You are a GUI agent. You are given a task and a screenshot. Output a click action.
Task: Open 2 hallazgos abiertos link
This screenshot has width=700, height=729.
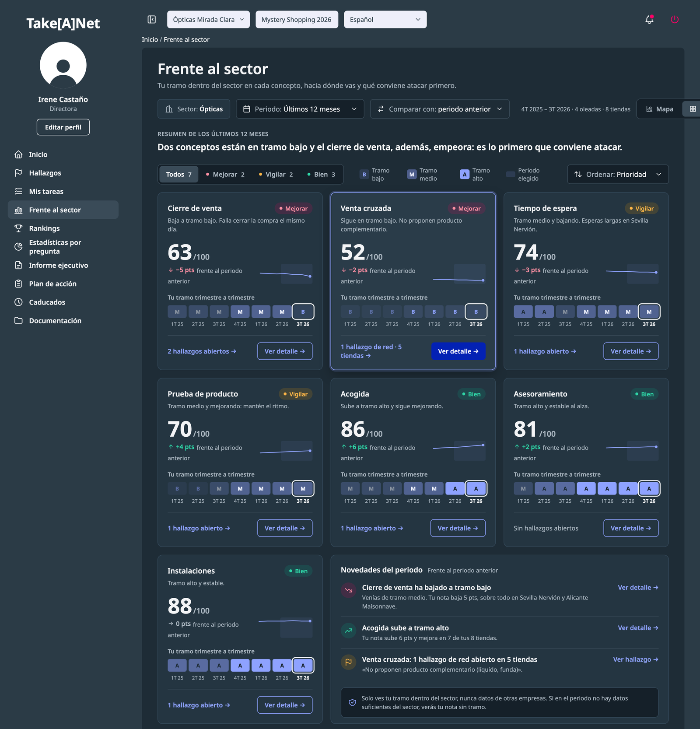coord(202,351)
